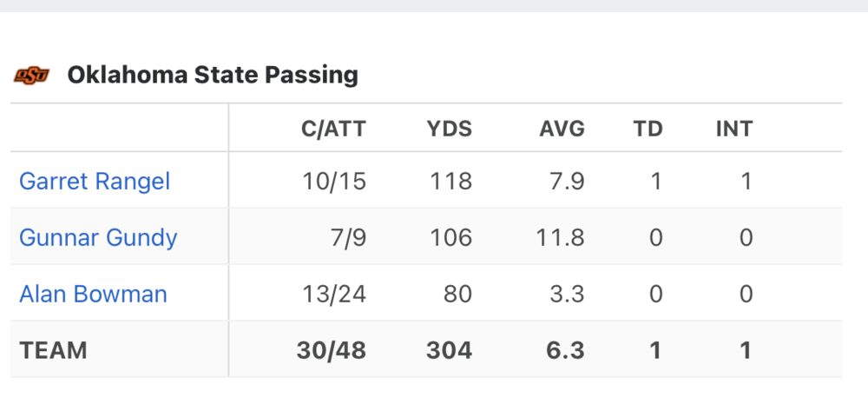Select Garret Rangel's 118 yards cell
This screenshot has height=398, width=868.
(x=450, y=182)
